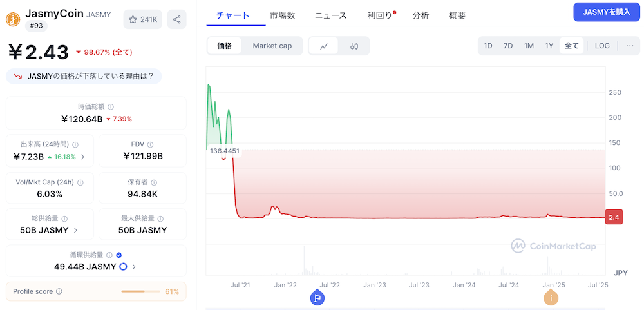Click info icon beside Vol/Mkt Cap (24h)
644x310 pixels.
click(80, 182)
